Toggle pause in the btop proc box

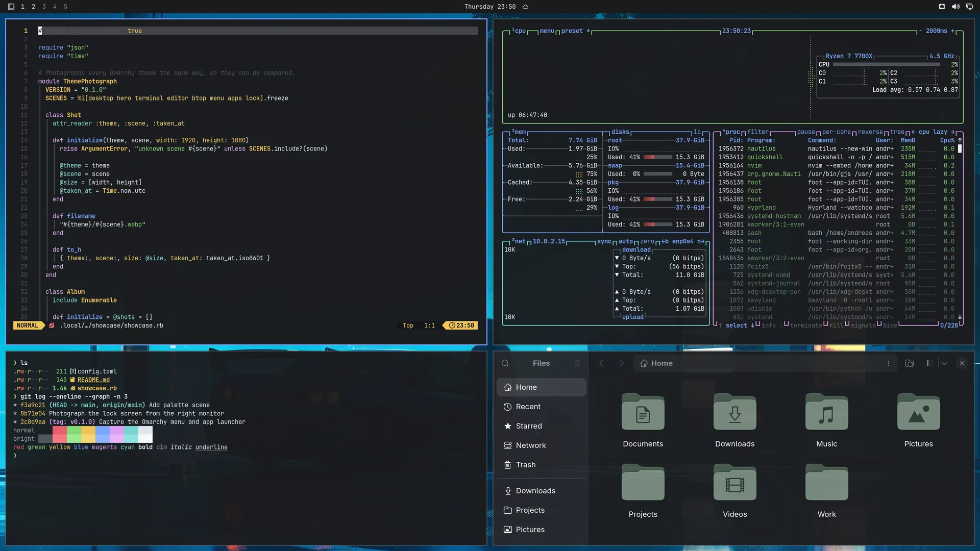click(x=806, y=132)
